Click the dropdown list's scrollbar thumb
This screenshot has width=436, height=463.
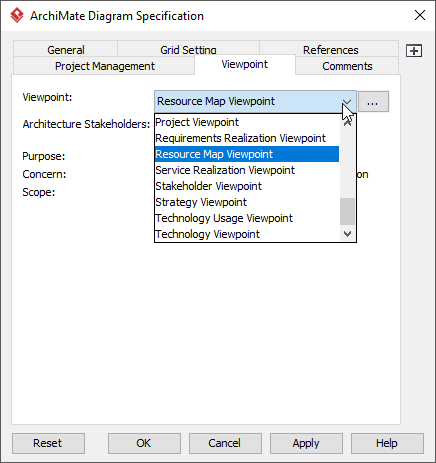tap(347, 212)
